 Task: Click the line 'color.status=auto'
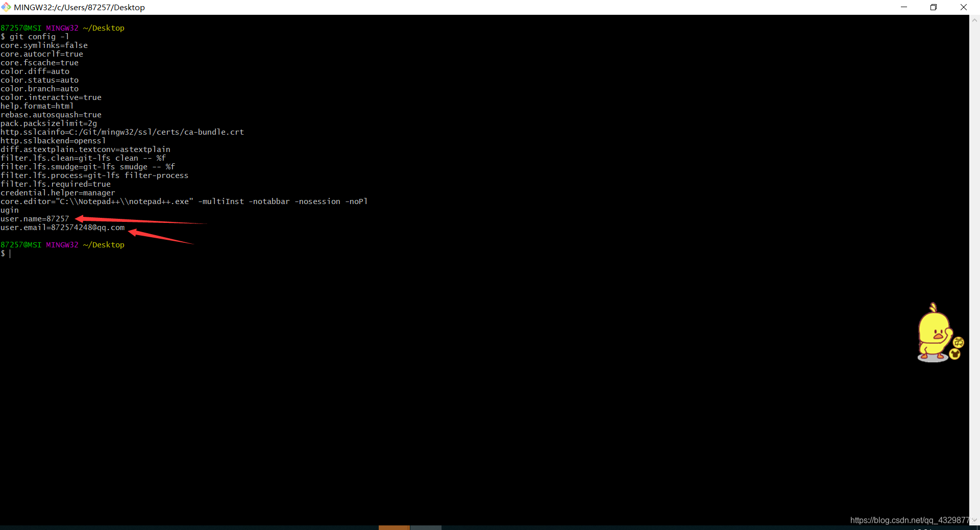coord(39,80)
